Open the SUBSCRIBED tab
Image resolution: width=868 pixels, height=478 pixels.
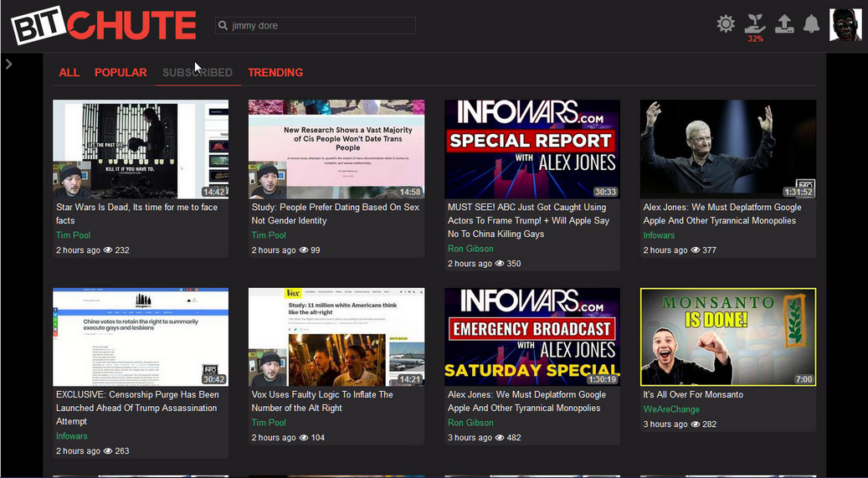pyautogui.click(x=198, y=73)
